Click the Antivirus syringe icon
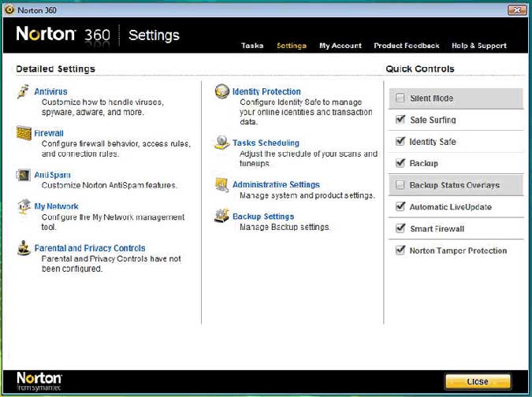 click(x=23, y=91)
